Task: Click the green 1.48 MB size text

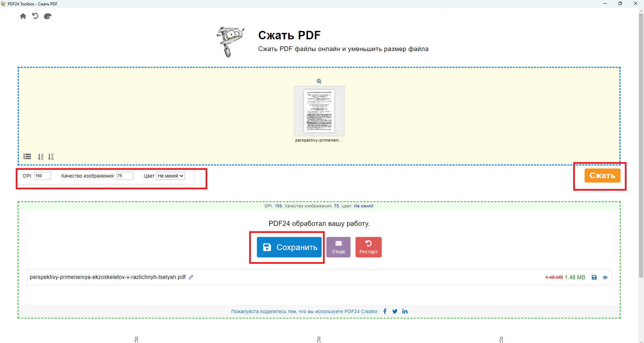Action: pyautogui.click(x=575, y=277)
